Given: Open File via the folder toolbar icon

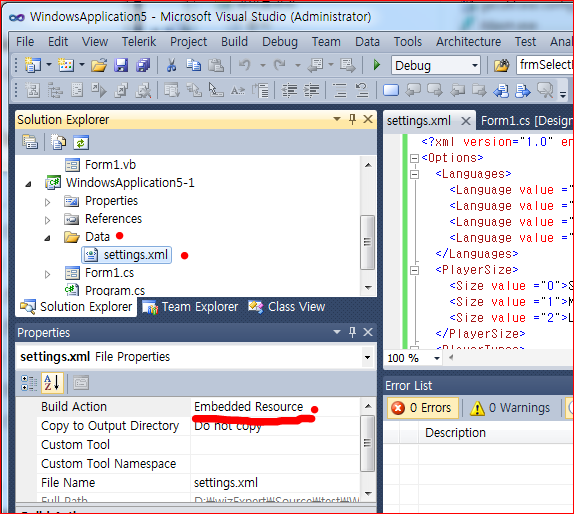Looking at the screenshot, I should pos(99,66).
